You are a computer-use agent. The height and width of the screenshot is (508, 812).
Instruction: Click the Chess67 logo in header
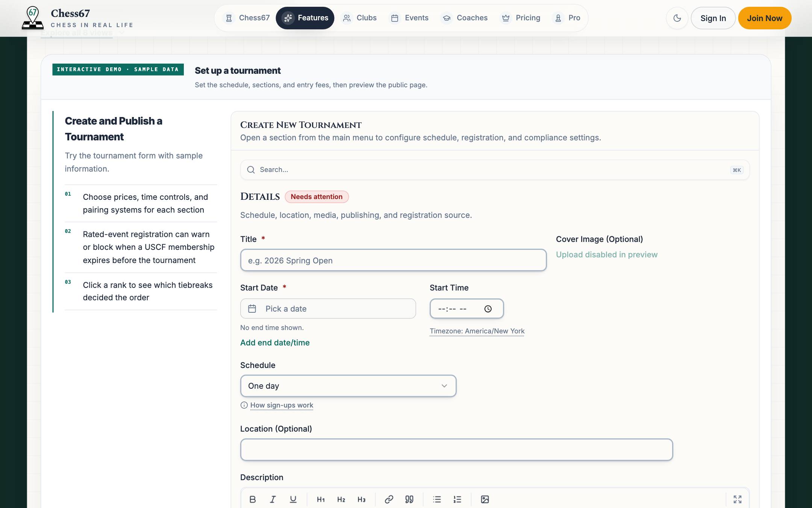click(x=77, y=18)
